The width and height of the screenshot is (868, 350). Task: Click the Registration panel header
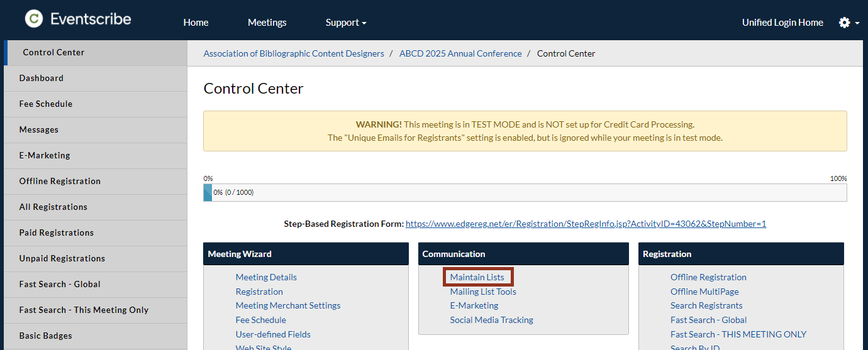click(x=741, y=254)
